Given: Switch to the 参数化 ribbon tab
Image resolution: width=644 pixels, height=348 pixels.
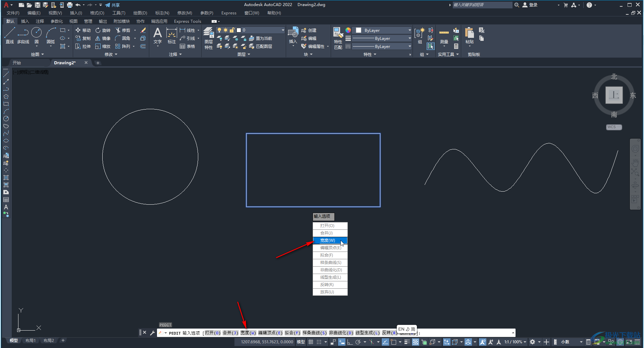Looking at the screenshot, I should [x=57, y=21].
